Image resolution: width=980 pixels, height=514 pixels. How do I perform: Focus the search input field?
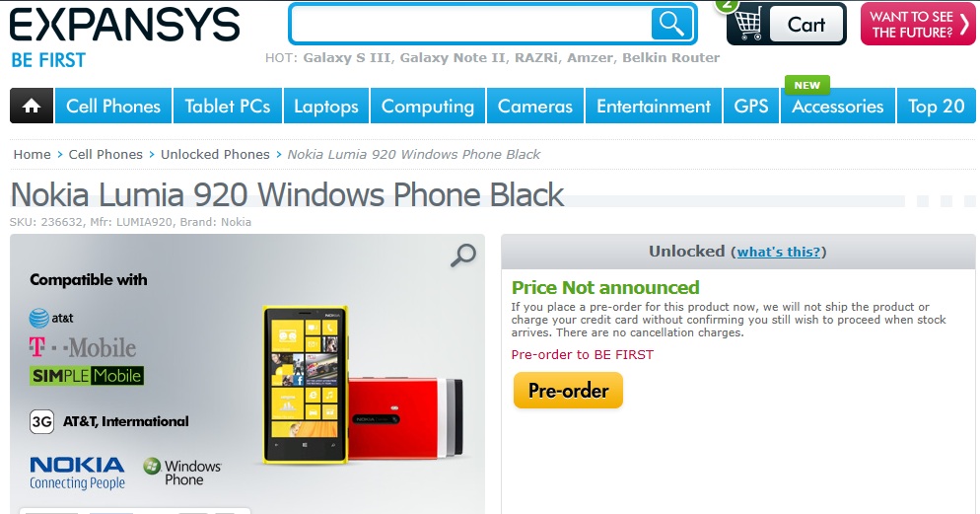click(x=470, y=25)
